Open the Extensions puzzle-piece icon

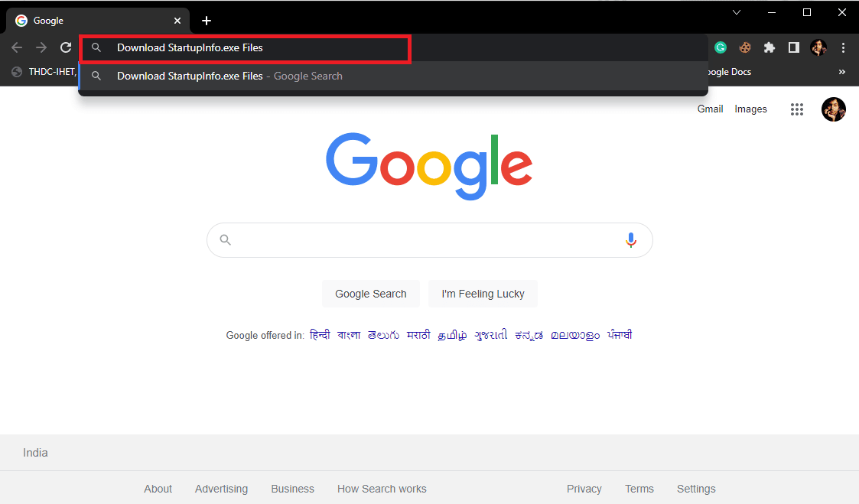coord(769,47)
